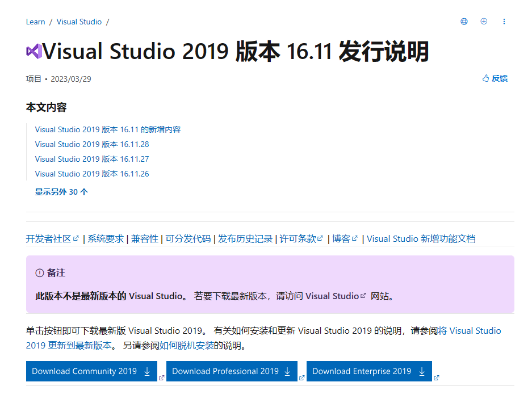The width and height of the screenshot is (532, 403).
Task: Jump to 16.11 的新增内容 section
Action: point(107,129)
